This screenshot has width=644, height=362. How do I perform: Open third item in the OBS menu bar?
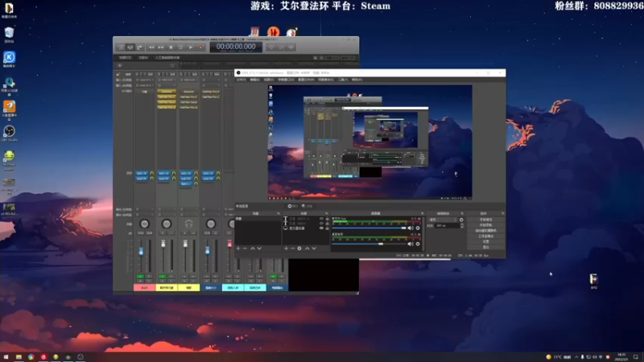(268, 80)
